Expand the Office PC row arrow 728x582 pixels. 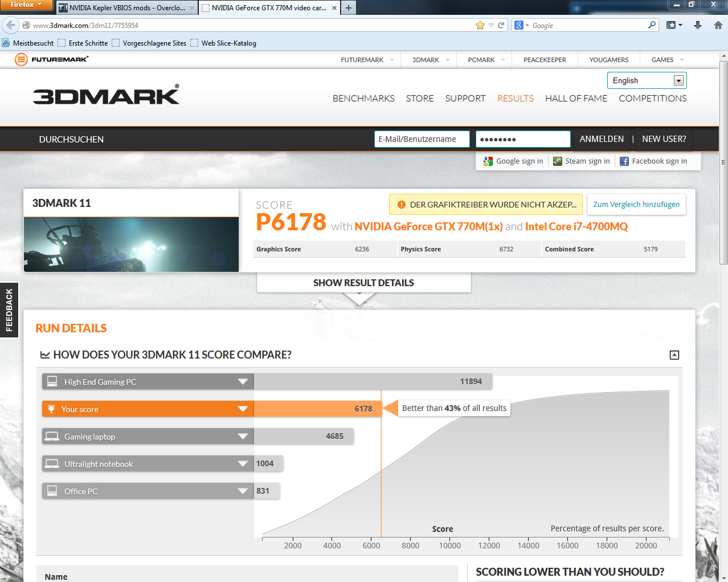(243, 491)
